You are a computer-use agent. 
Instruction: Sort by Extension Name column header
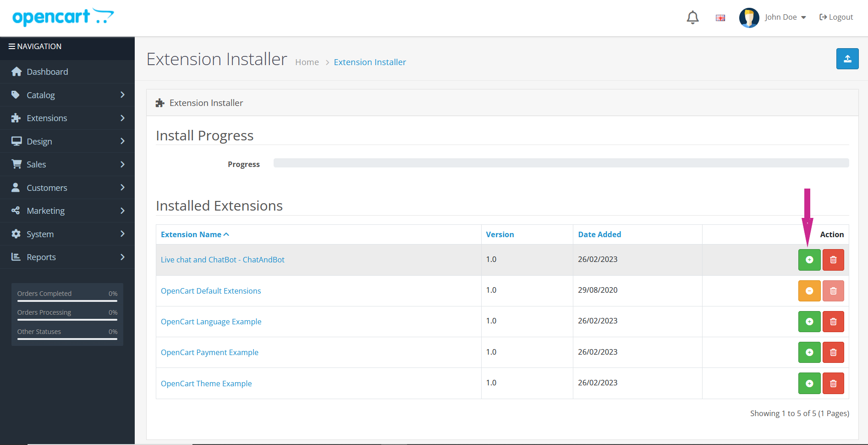[191, 234]
